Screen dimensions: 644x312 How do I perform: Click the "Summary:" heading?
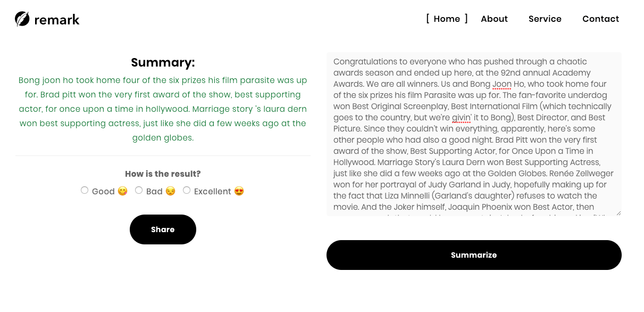163,63
